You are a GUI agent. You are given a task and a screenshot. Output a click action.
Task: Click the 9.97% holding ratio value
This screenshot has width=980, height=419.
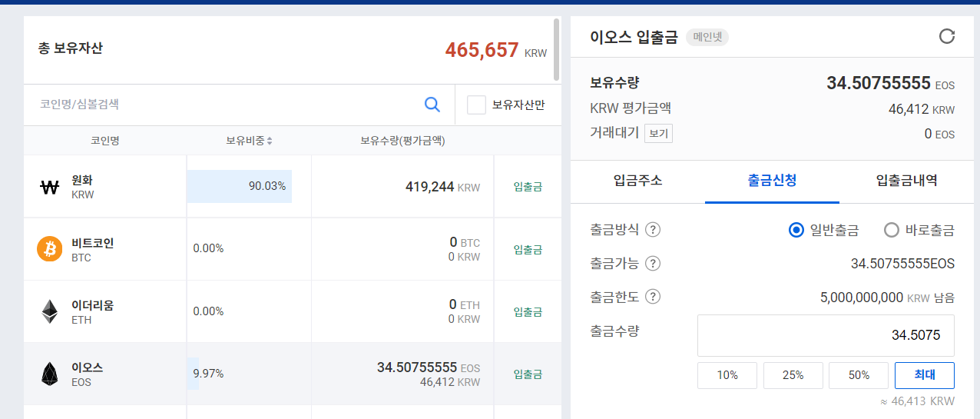point(208,374)
